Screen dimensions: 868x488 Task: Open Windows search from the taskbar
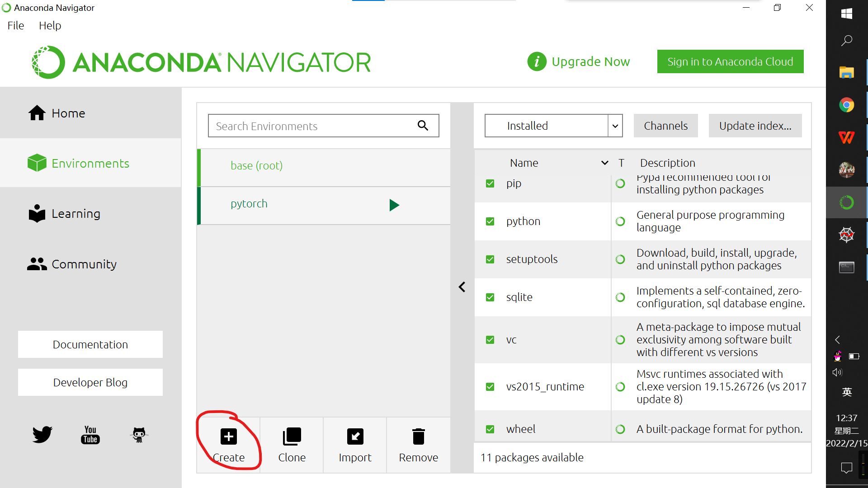[847, 41]
